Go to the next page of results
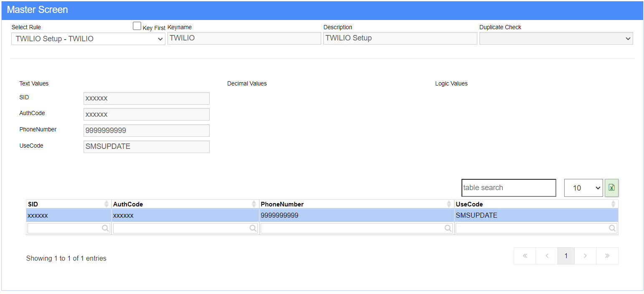The width and height of the screenshot is (644, 294). [586, 256]
